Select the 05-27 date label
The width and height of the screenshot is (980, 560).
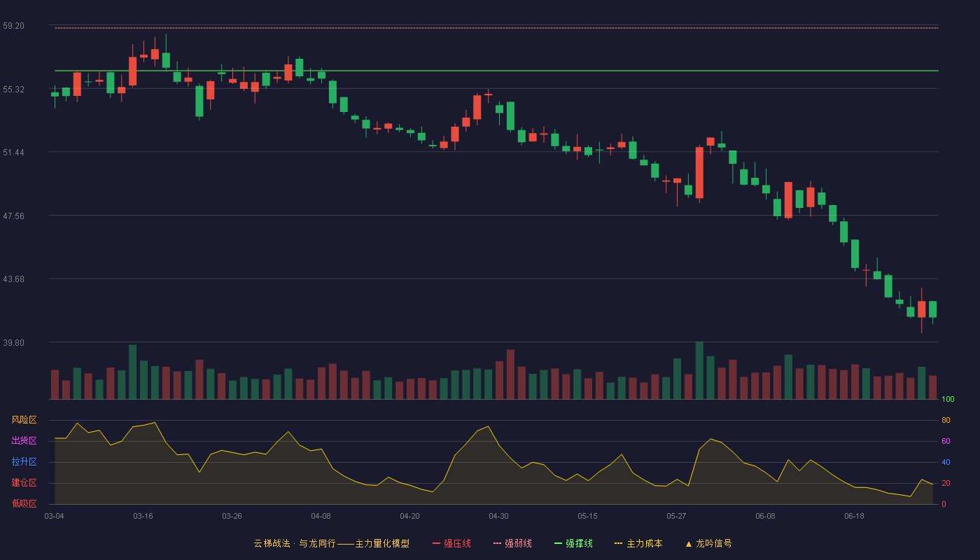pos(676,516)
